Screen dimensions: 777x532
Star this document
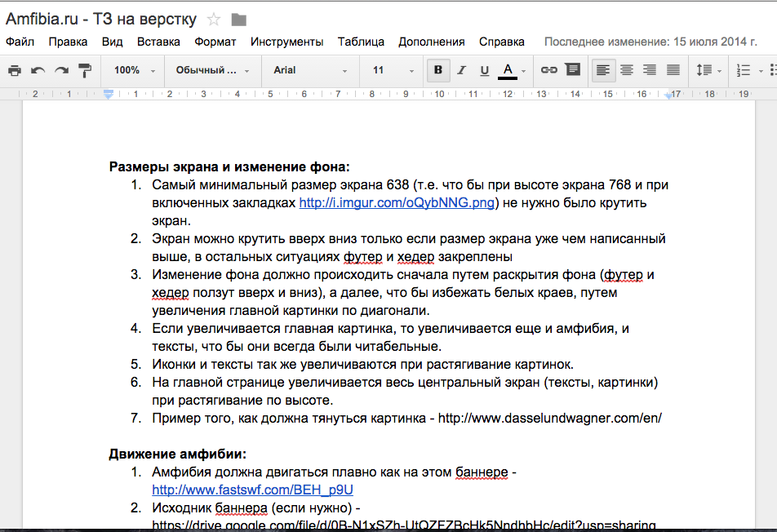pos(214,20)
